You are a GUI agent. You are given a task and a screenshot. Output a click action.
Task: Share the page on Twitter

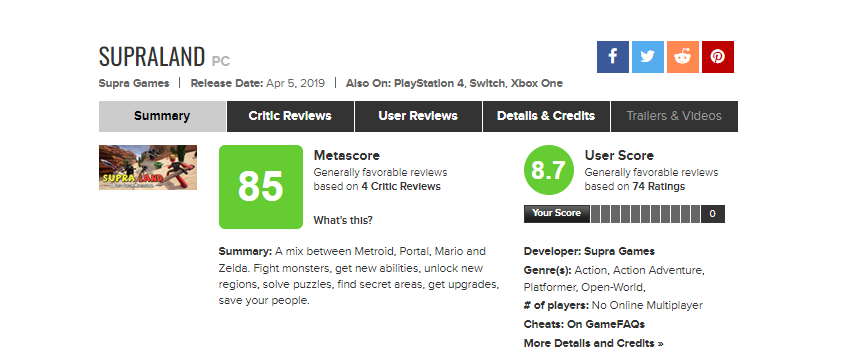point(648,57)
